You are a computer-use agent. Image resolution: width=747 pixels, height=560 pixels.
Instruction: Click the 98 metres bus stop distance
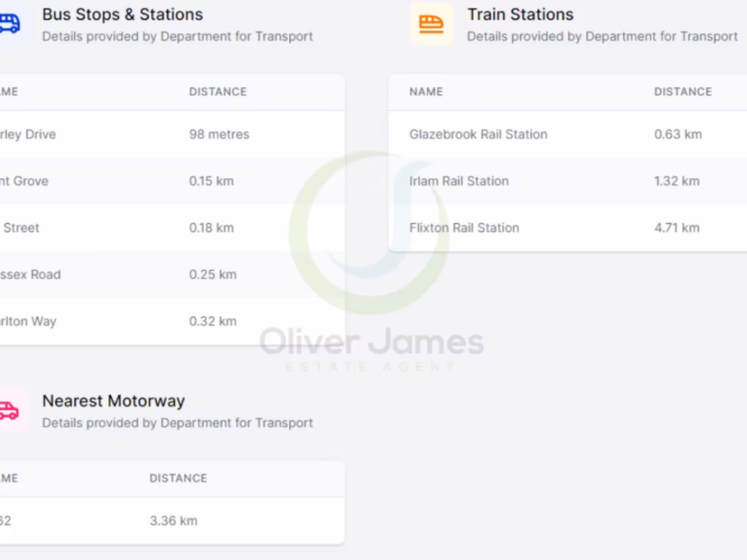coord(219,134)
